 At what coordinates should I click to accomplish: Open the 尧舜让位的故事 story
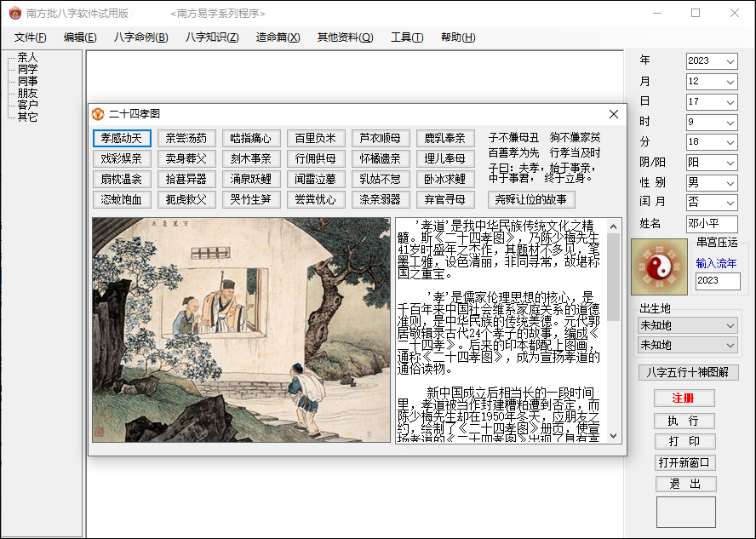tap(532, 200)
